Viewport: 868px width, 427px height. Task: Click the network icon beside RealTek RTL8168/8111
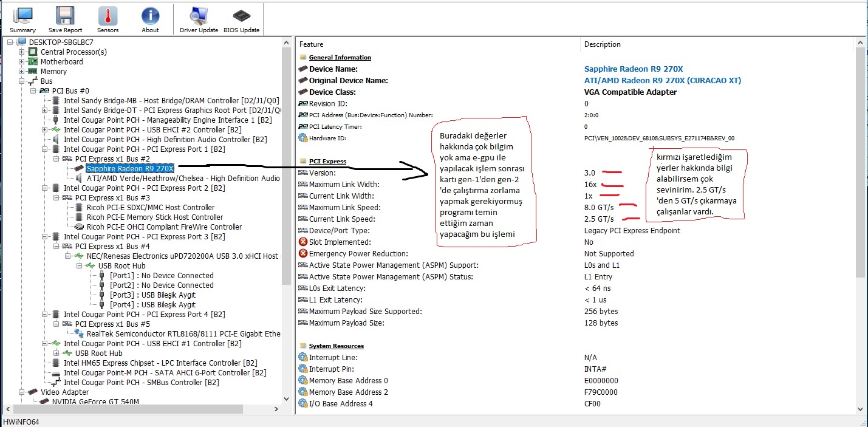80,333
